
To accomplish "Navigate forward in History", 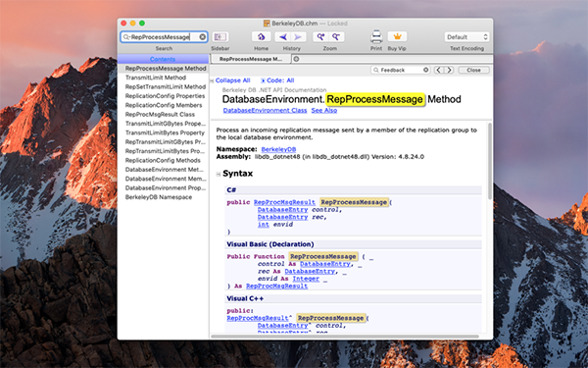I will coord(299,37).
